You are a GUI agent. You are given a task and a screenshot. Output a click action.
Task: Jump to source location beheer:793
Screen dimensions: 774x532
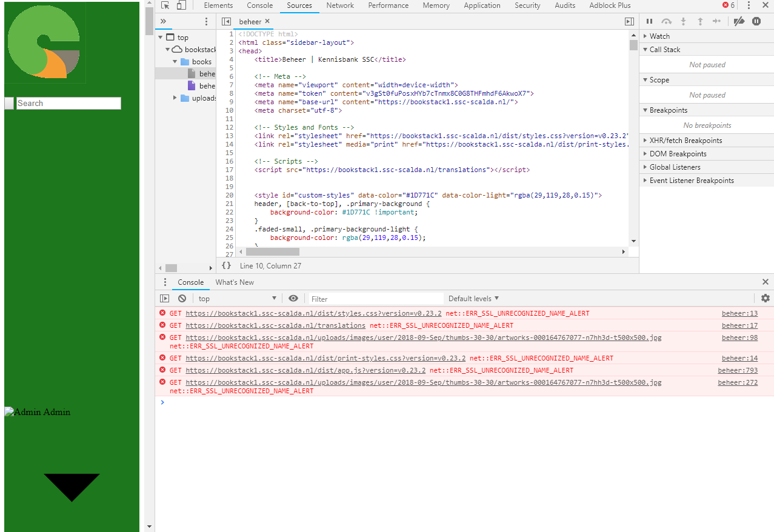tap(738, 370)
